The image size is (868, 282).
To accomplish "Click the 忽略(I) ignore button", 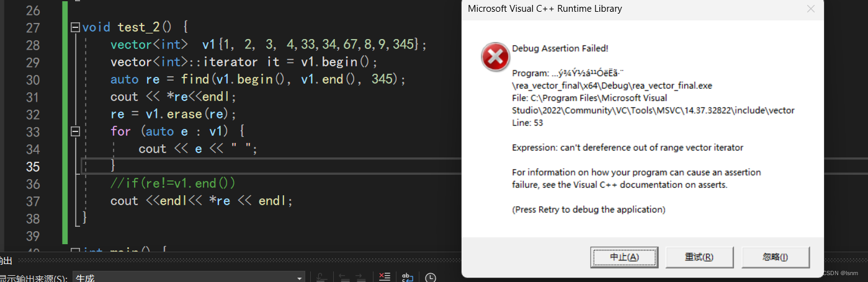I will 776,257.
